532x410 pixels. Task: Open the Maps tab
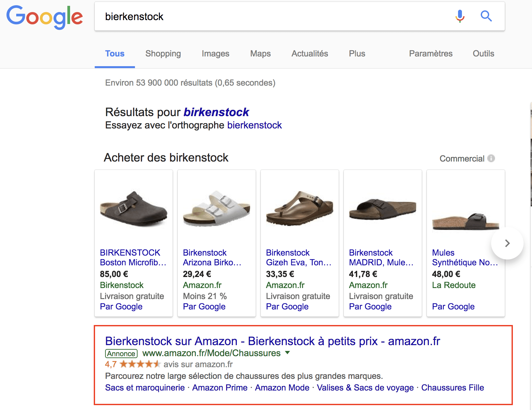click(x=260, y=54)
